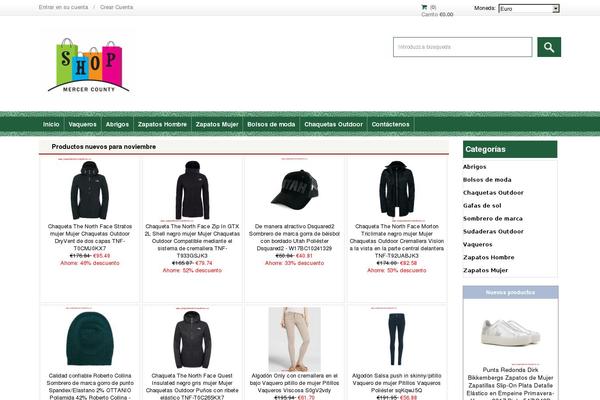Open Zapatos Hombre navigation item
This screenshot has height=400, width=600.
coord(162,124)
